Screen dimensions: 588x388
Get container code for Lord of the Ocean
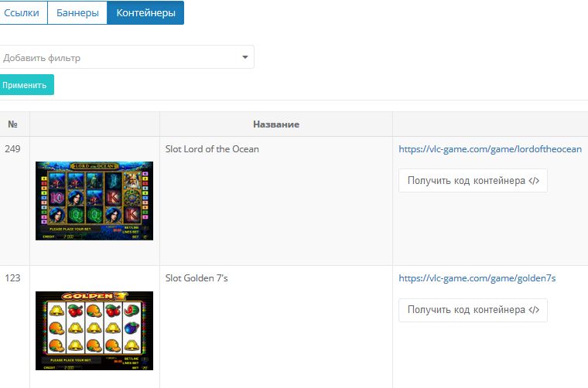point(466,181)
